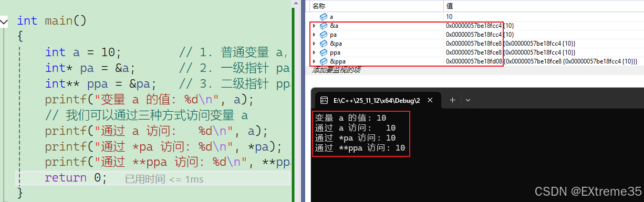Click the comment 1. 普通变量 a
Viewport: 644px width, 202px height.
click(235, 52)
